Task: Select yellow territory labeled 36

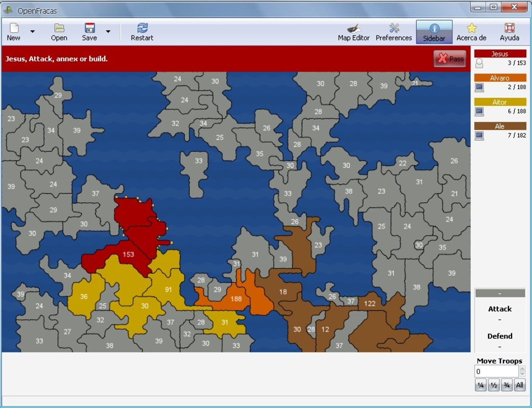Action: [84, 296]
